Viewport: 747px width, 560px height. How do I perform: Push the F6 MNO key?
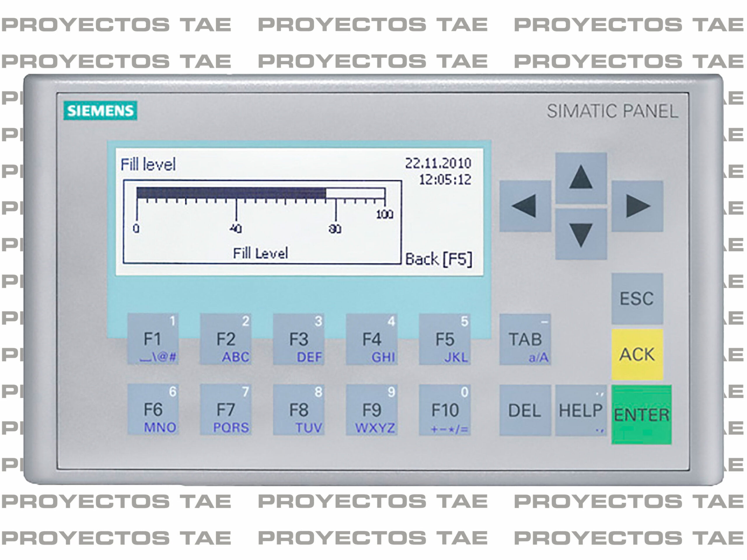pyautogui.click(x=153, y=409)
